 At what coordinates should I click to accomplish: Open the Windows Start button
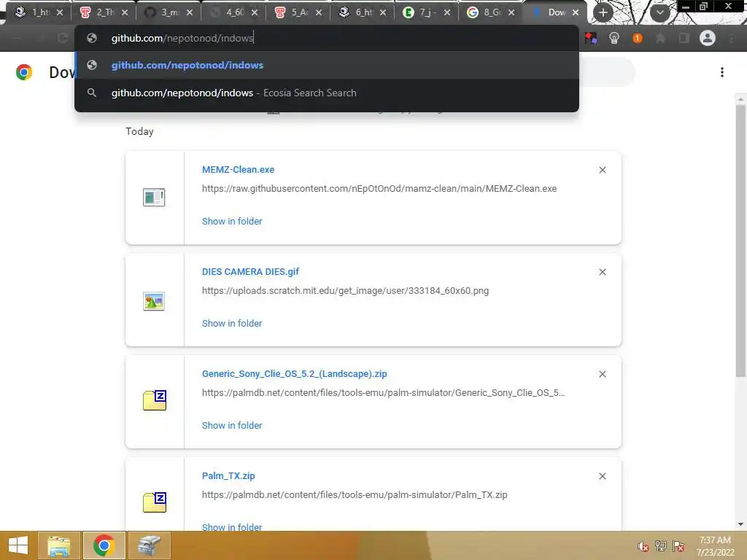[x=18, y=545]
